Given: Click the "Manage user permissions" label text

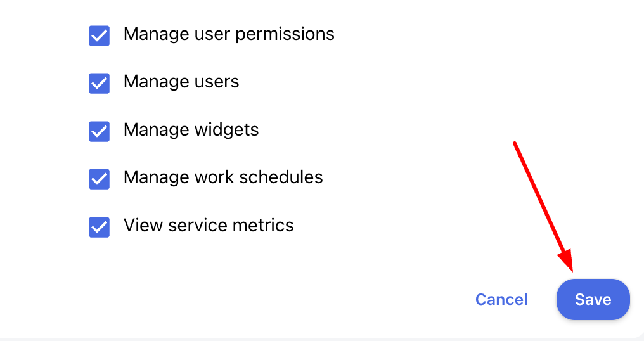Looking at the screenshot, I should tap(229, 34).
